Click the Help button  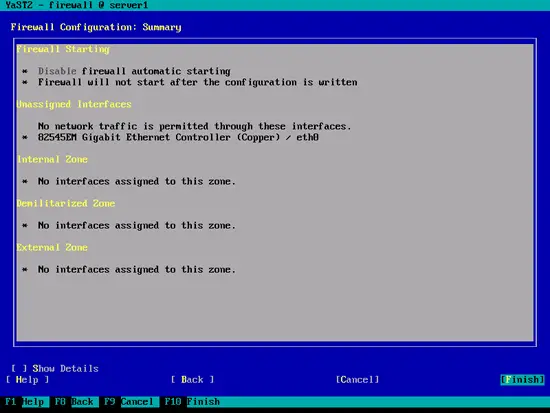click(x=27, y=380)
